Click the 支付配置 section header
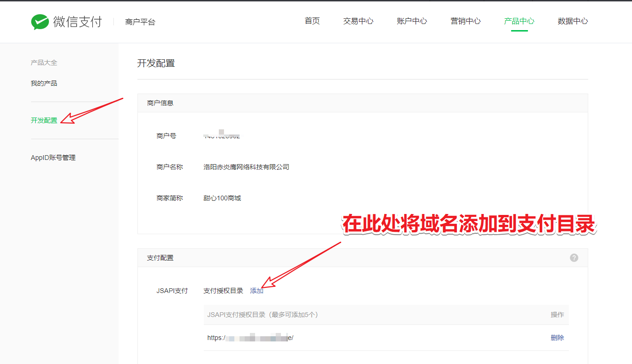Image resolution: width=632 pixels, height=364 pixels. pos(160,258)
